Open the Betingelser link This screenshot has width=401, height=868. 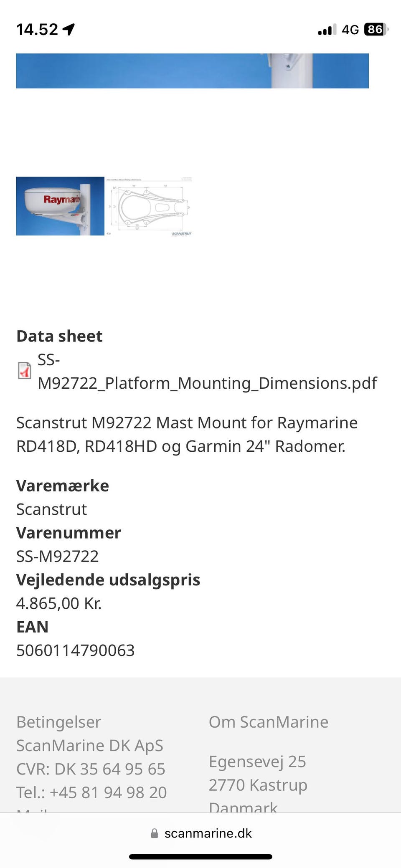[58, 722]
